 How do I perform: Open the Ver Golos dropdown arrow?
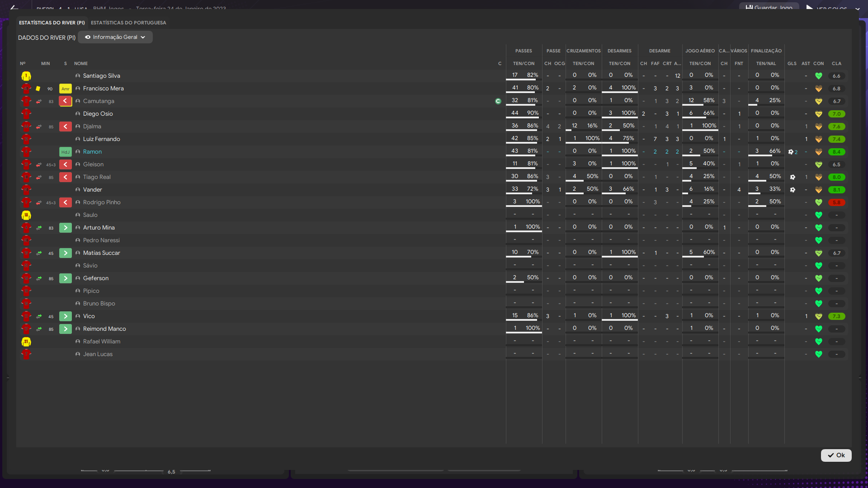857,9
